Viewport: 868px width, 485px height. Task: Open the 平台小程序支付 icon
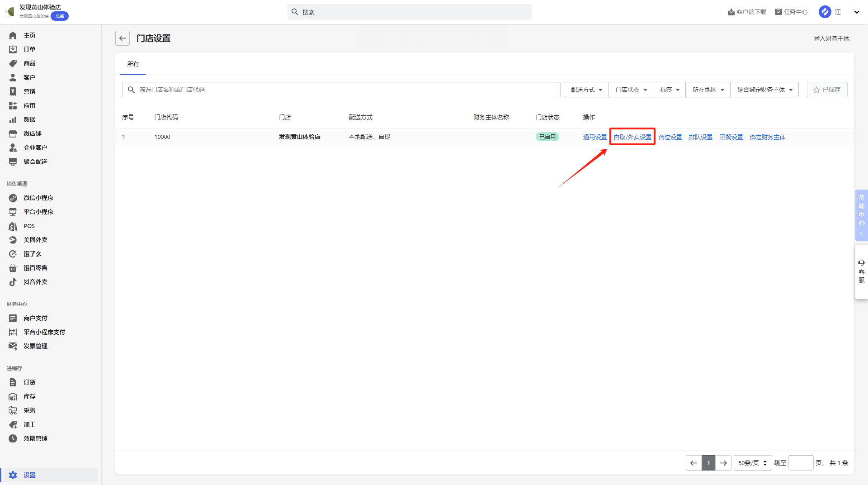click(13, 332)
